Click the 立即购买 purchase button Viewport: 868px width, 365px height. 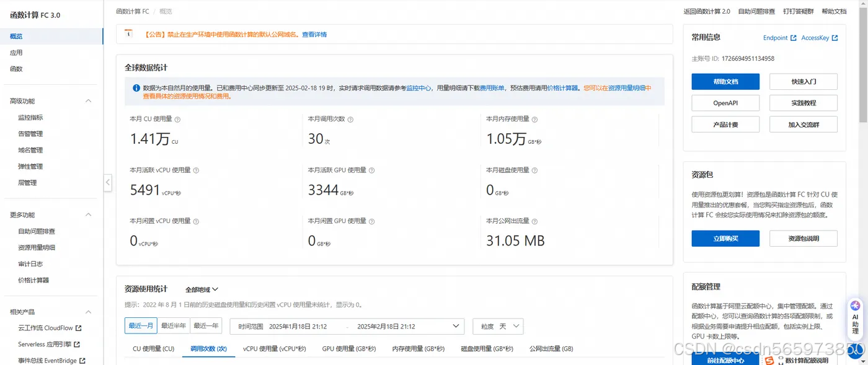coord(725,238)
